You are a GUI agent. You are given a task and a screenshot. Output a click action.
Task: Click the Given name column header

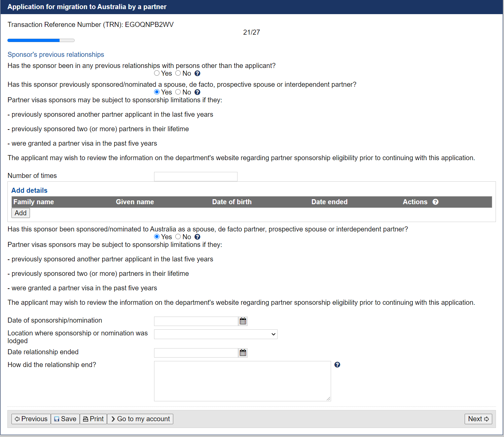pyautogui.click(x=135, y=202)
